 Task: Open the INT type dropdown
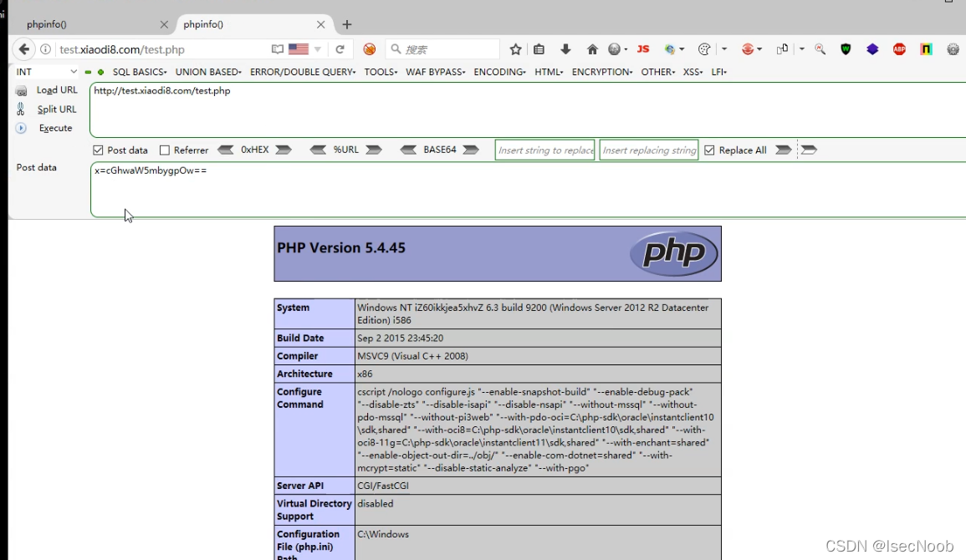46,72
